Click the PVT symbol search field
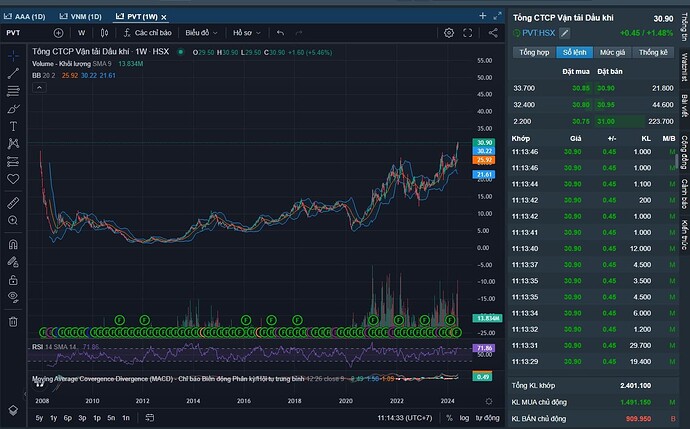 coord(22,32)
